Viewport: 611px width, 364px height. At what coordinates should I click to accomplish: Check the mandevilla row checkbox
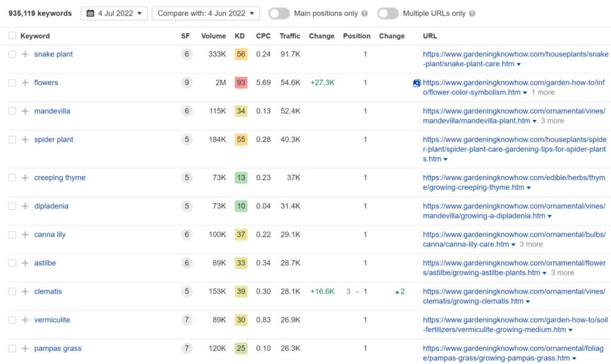13,111
